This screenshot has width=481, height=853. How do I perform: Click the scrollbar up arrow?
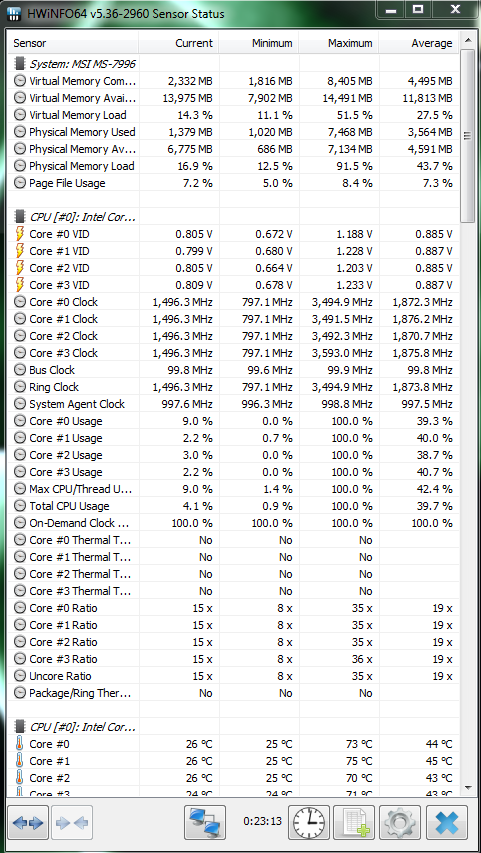coord(467,39)
